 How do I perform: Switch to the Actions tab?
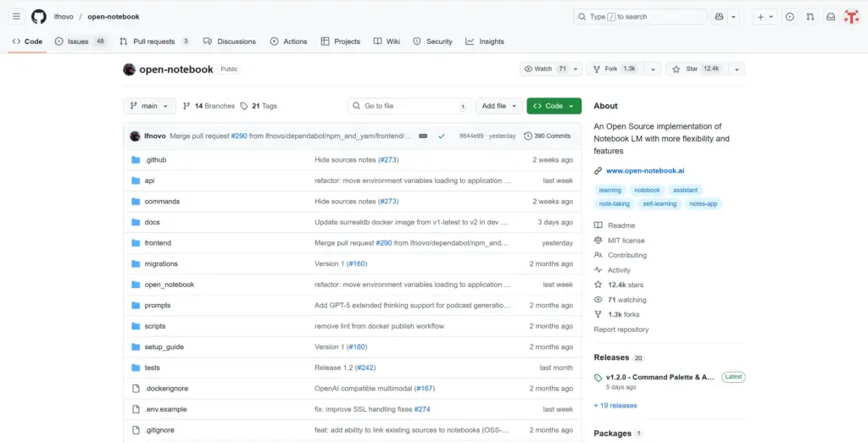click(x=288, y=42)
